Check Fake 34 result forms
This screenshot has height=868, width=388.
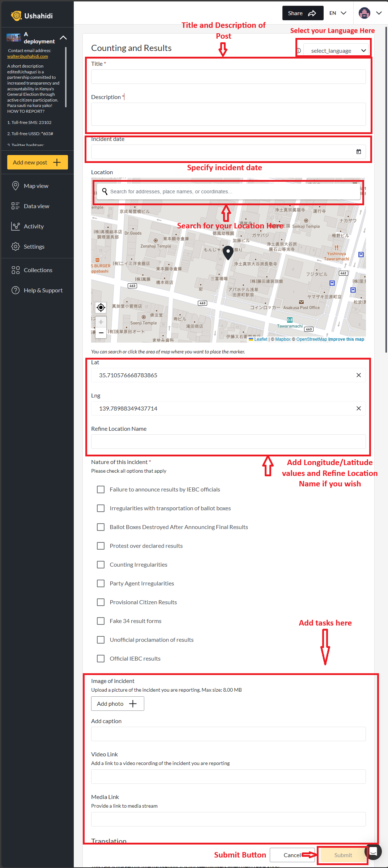[x=101, y=621]
